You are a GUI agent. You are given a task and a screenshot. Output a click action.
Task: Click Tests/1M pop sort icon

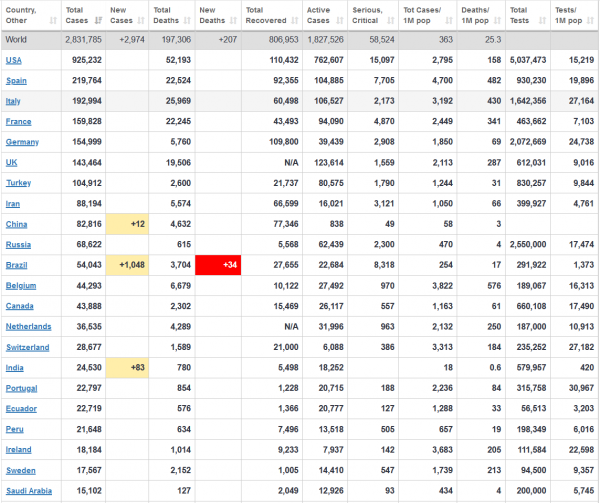(591, 21)
